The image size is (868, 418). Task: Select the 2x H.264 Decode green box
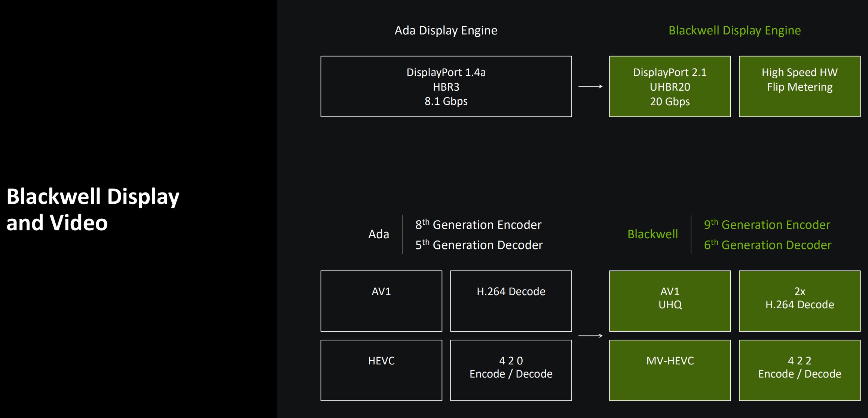pos(800,301)
